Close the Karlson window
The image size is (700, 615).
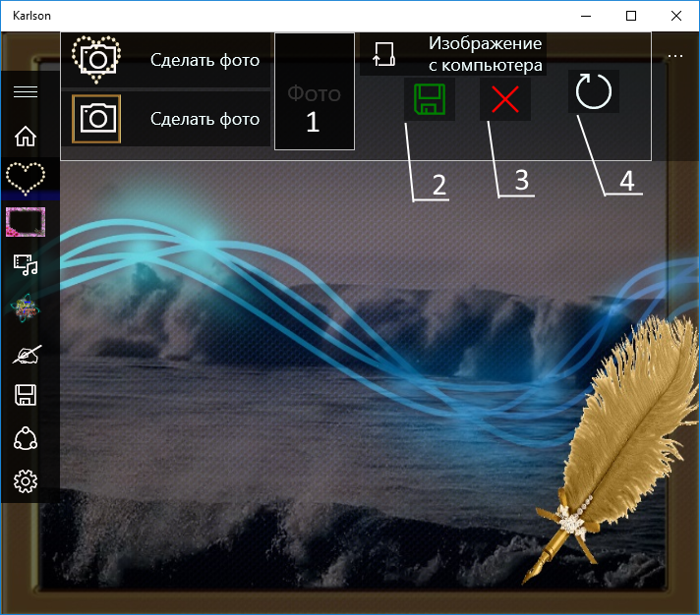click(675, 16)
